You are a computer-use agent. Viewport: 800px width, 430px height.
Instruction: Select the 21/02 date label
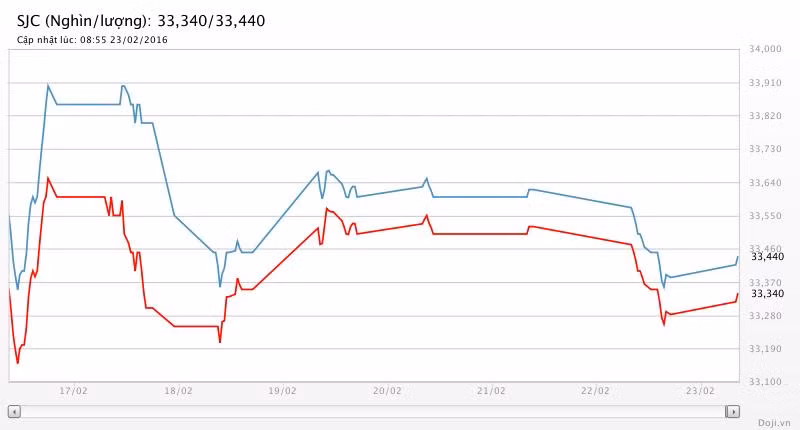click(491, 391)
